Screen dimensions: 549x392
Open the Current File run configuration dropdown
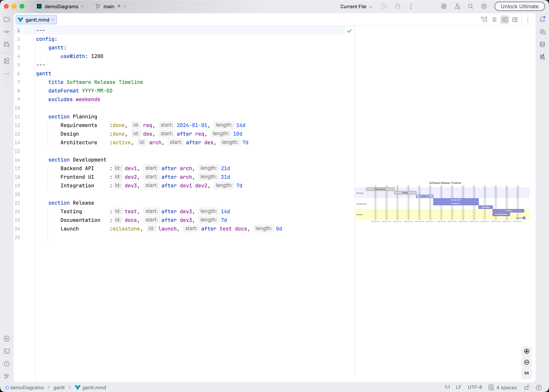coord(355,6)
